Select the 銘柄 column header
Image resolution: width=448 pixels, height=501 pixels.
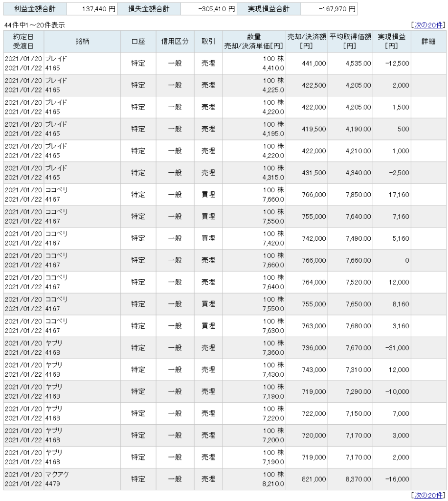(82, 42)
